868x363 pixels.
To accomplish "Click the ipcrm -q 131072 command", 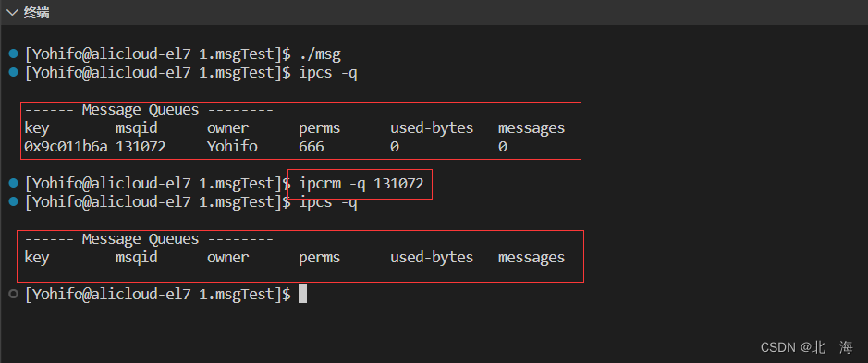I will pyautogui.click(x=361, y=183).
